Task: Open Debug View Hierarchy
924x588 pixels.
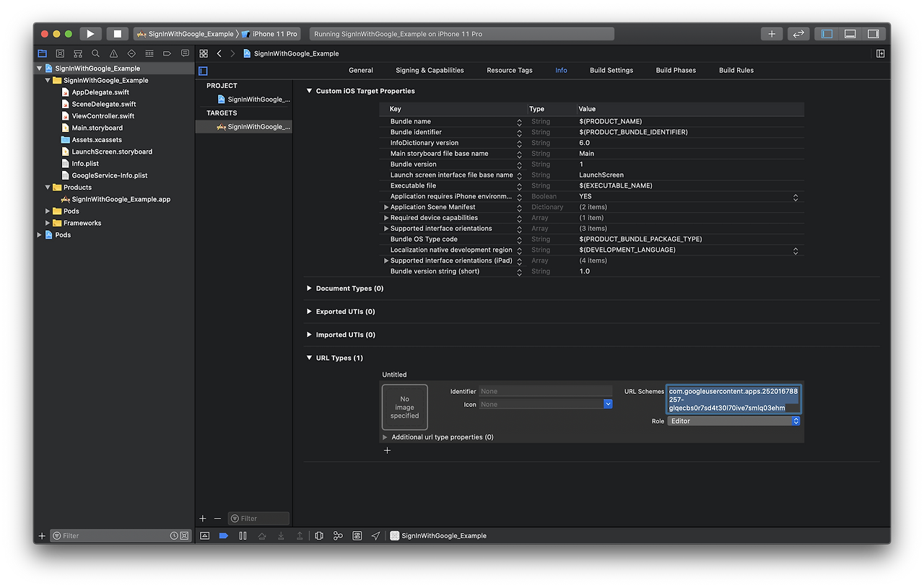Action: click(319, 535)
